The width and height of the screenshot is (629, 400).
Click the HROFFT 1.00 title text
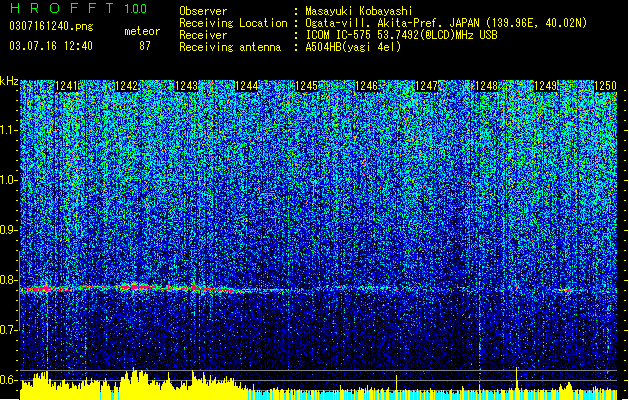pos(78,8)
